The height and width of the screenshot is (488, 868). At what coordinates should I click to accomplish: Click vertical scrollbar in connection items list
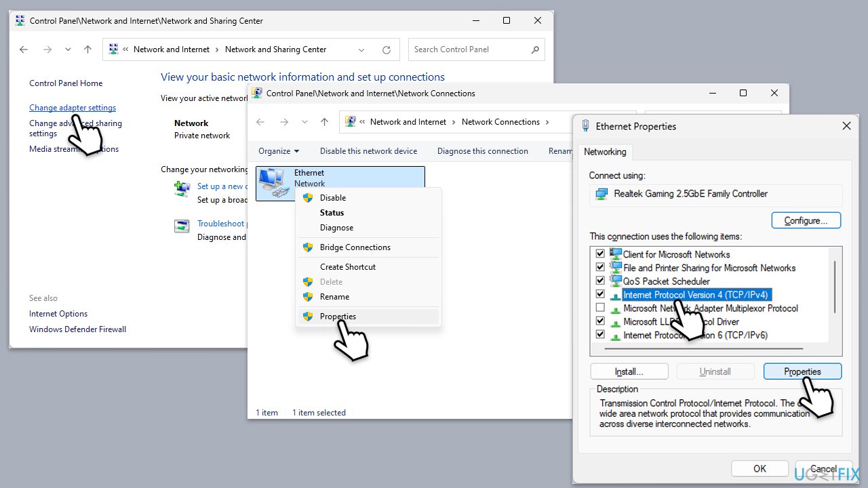(x=835, y=286)
